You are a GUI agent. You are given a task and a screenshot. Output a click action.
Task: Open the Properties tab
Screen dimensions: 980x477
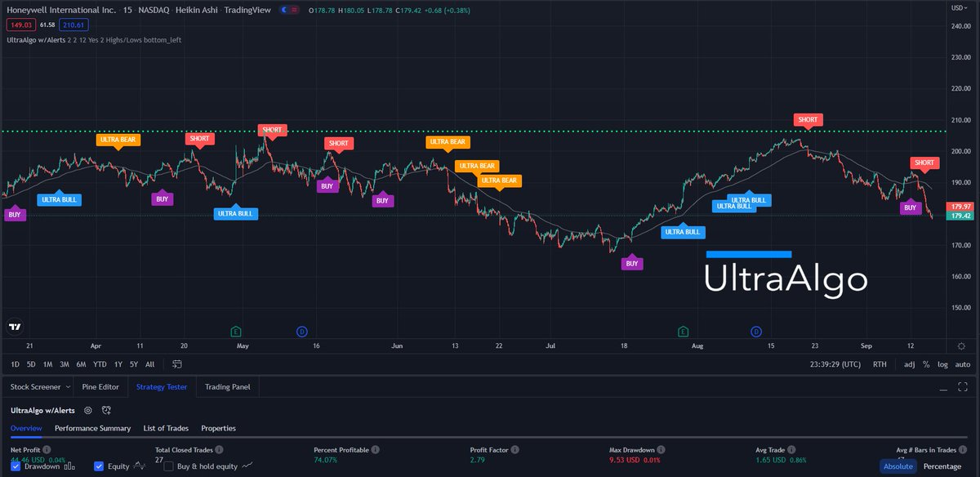pyautogui.click(x=218, y=428)
